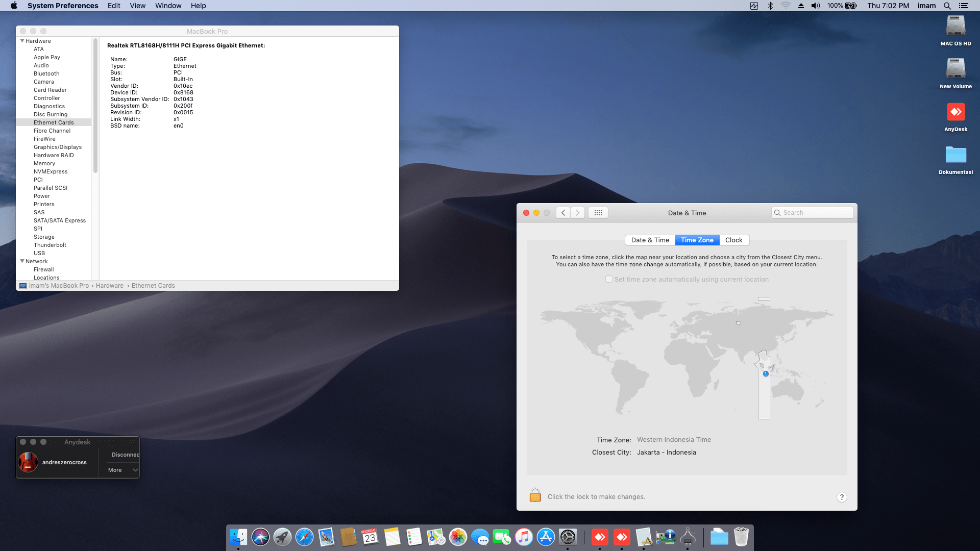This screenshot has width=980, height=551.
Task: Click the blue Jakarta marker on map
Action: pos(766,374)
